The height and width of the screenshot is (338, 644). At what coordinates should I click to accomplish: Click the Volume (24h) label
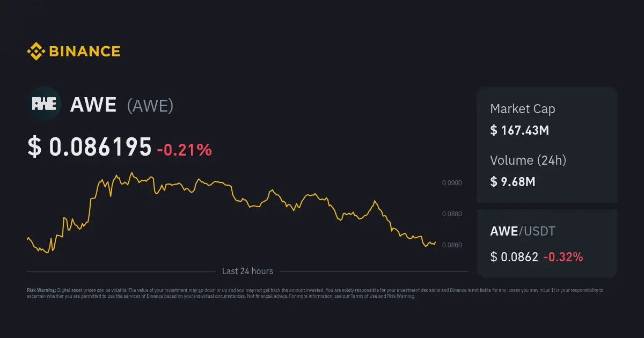point(528,160)
